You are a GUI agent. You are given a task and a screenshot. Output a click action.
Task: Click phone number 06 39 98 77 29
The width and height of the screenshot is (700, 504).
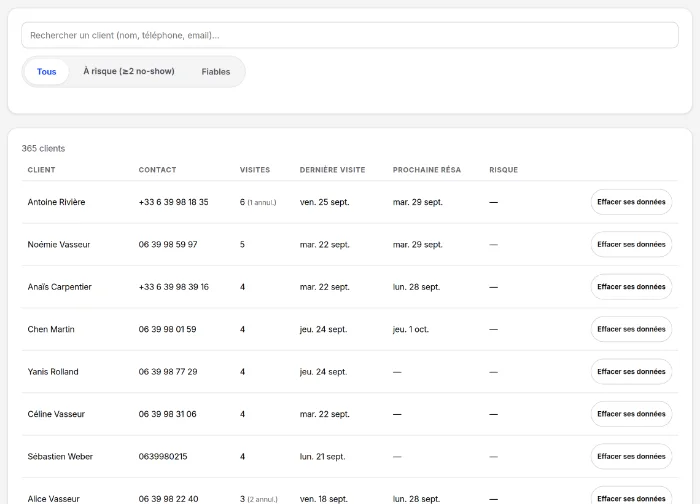[x=167, y=371]
